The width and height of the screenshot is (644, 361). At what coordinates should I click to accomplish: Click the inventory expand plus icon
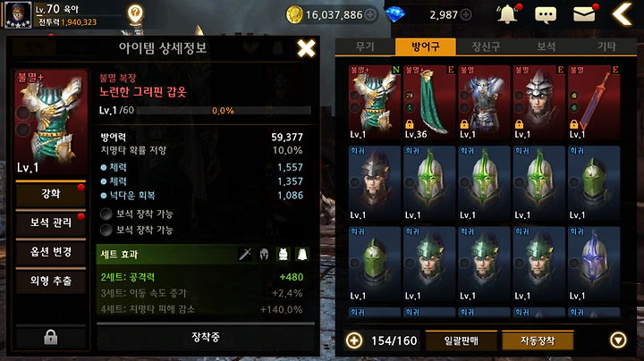tap(354, 340)
